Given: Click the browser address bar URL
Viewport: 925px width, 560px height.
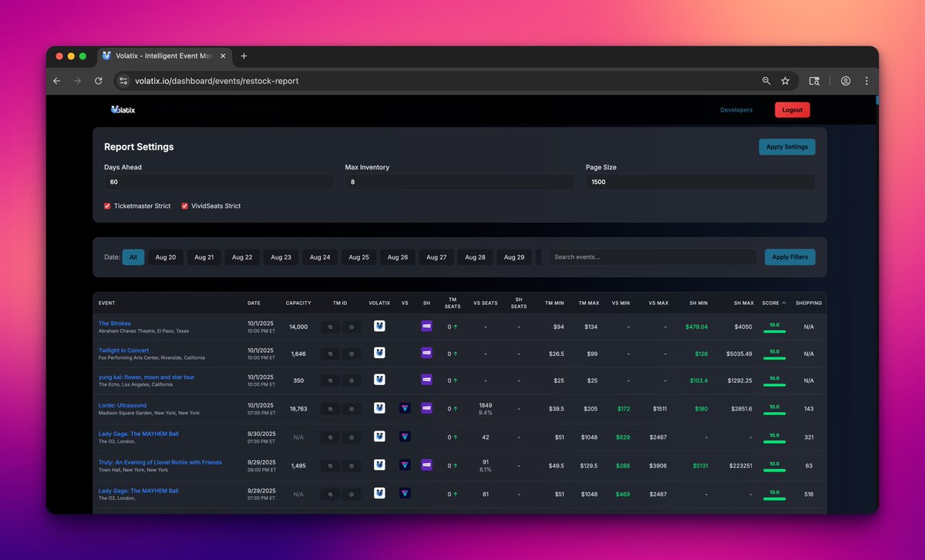Looking at the screenshot, I should coord(217,81).
